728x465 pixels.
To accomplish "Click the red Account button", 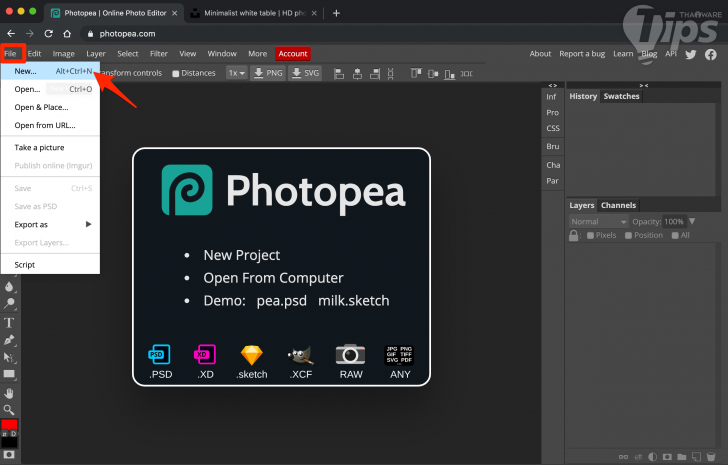I will click(x=293, y=53).
